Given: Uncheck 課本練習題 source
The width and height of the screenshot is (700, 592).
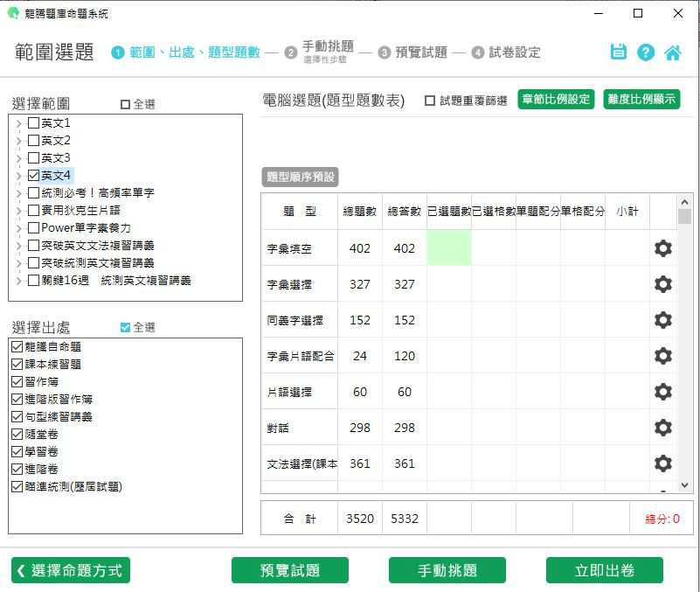Looking at the screenshot, I should coord(17,364).
